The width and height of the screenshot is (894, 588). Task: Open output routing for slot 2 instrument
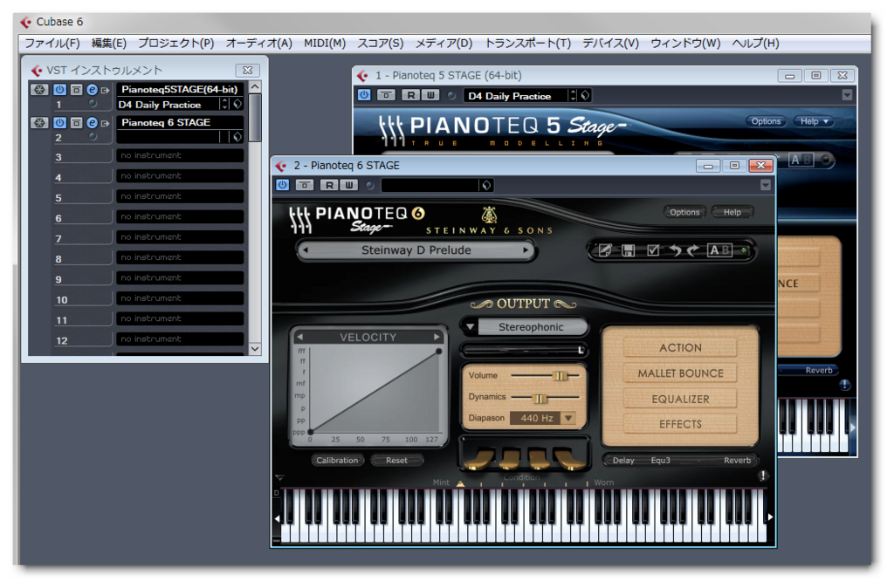tap(106, 123)
